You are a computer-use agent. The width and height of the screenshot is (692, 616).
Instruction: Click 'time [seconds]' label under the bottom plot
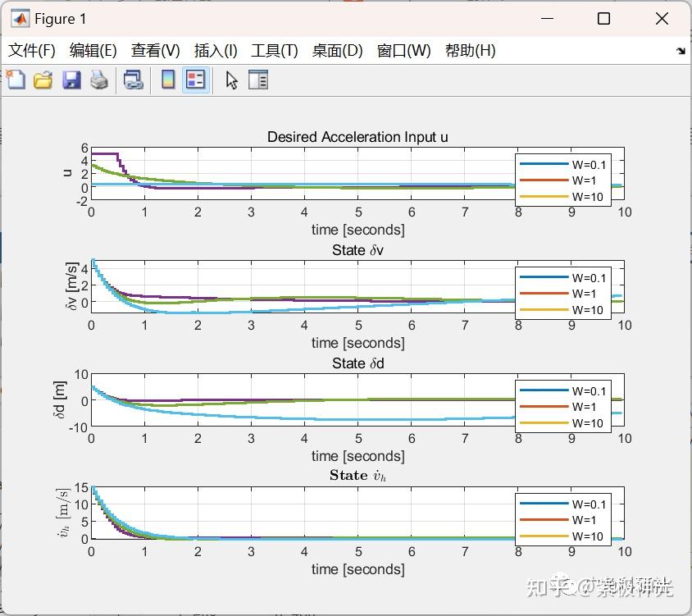[x=358, y=569]
